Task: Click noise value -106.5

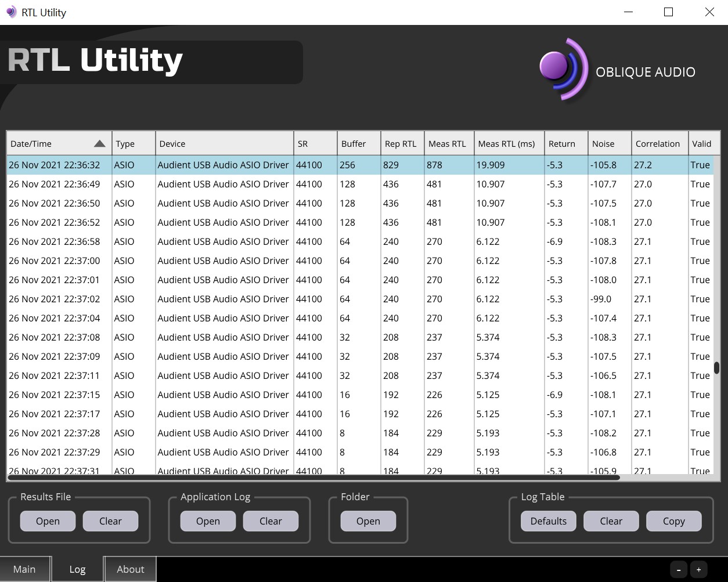Action: tap(603, 375)
